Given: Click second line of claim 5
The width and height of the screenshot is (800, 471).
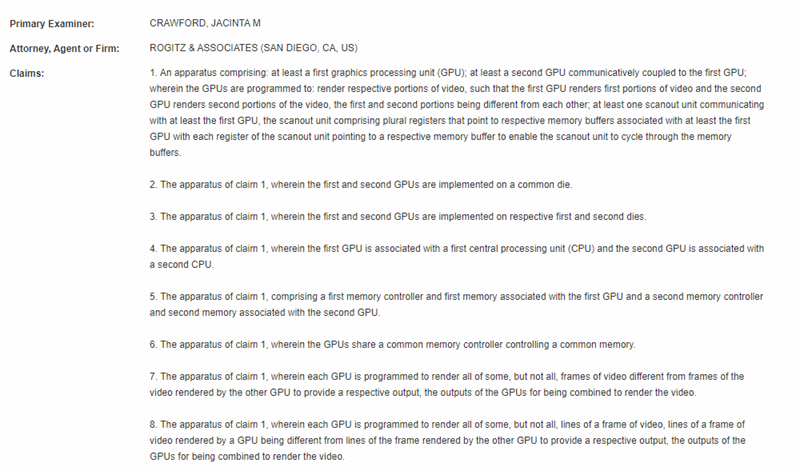Looking at the screenshot, I should (265, 312).
